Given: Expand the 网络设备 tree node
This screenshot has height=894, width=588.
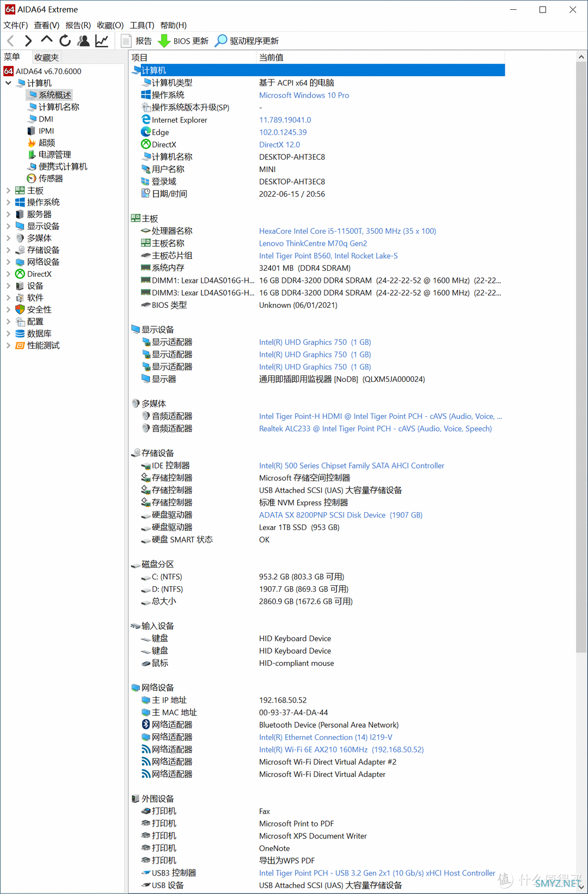Looking at the screenshot, I should tap(8, 262).
